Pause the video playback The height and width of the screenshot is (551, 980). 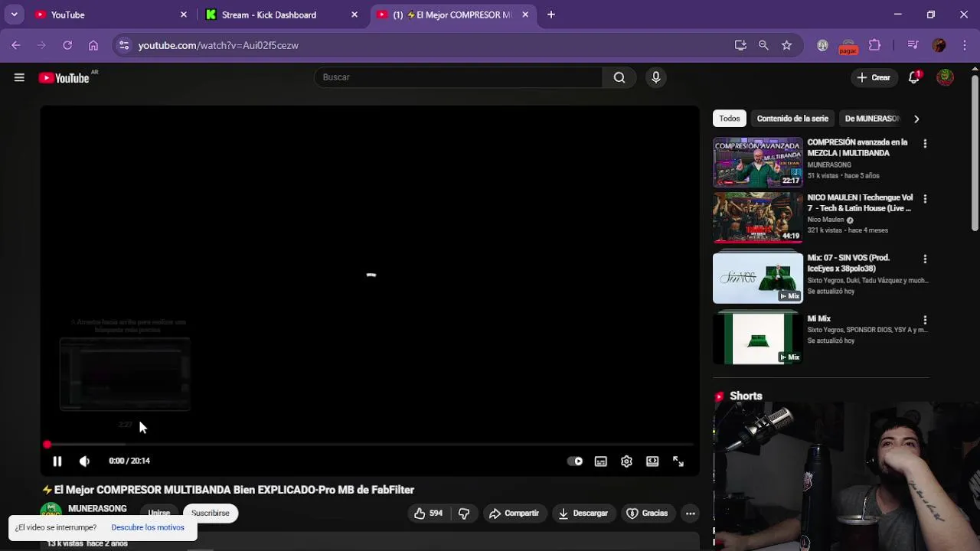coord(57,461)
